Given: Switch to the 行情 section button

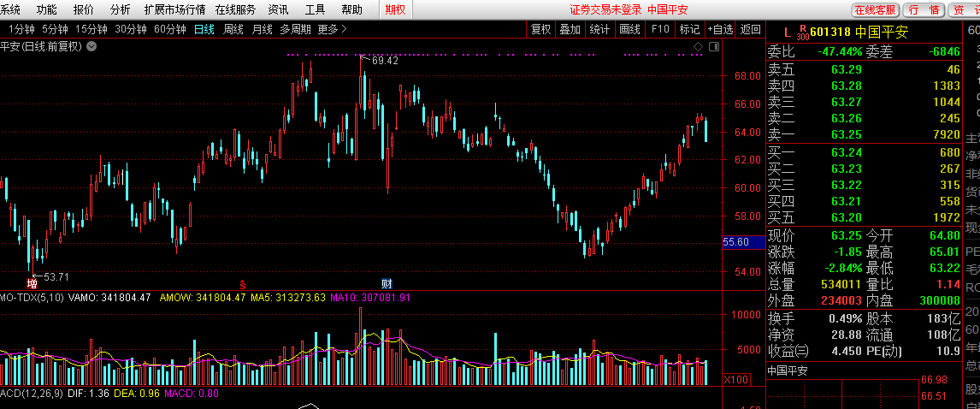Looking at the screenshot, I should (924, 10).
